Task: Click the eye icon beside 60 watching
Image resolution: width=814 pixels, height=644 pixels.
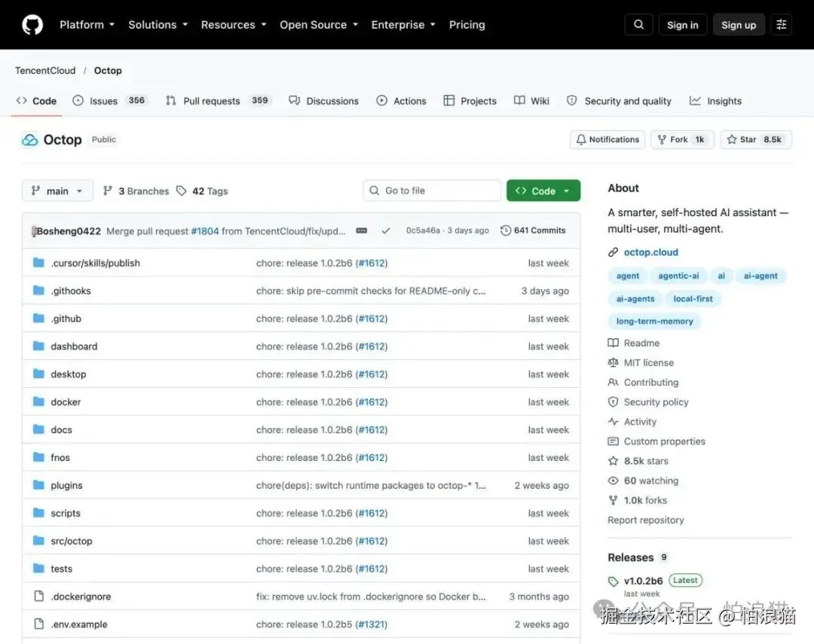Action: (x=613, y=481)
